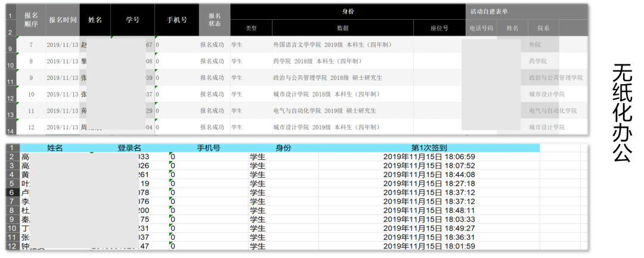644x258 pixels.
Task: Click the 学号 column header
Action: (132, 20)
